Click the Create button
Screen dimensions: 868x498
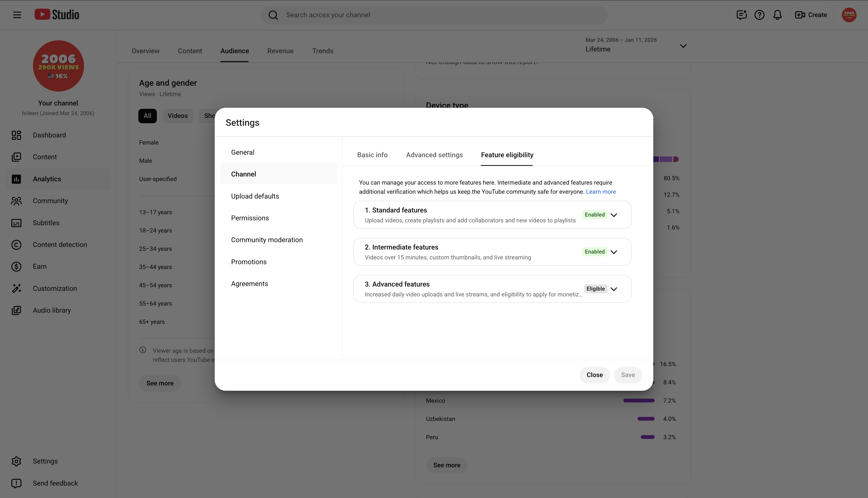tap(811, 15)
